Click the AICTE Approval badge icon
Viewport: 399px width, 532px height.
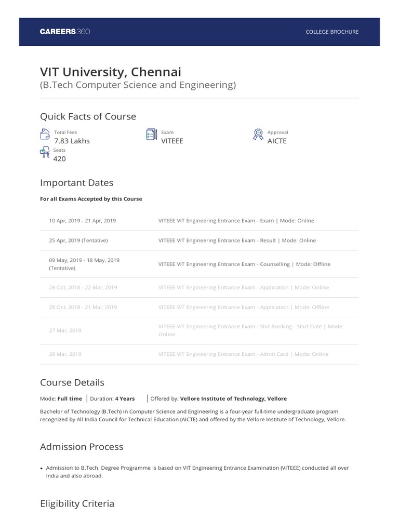tap(257, 135)
